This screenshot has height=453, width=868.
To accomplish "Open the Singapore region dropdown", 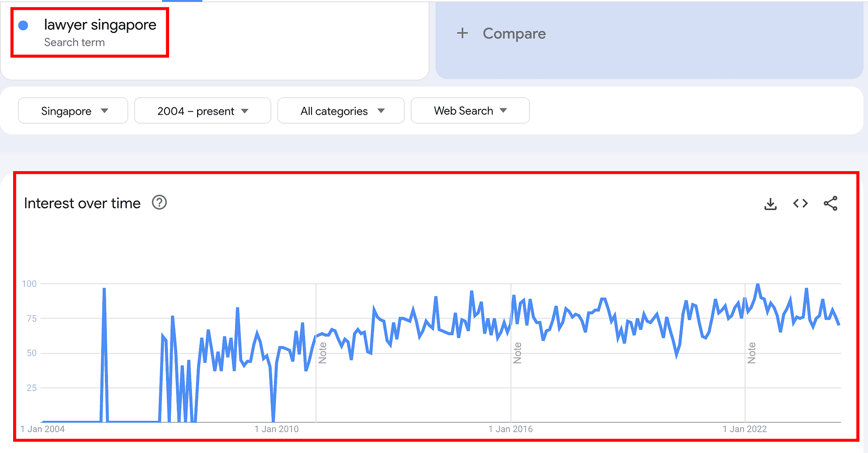I will (x=73, y=111).
